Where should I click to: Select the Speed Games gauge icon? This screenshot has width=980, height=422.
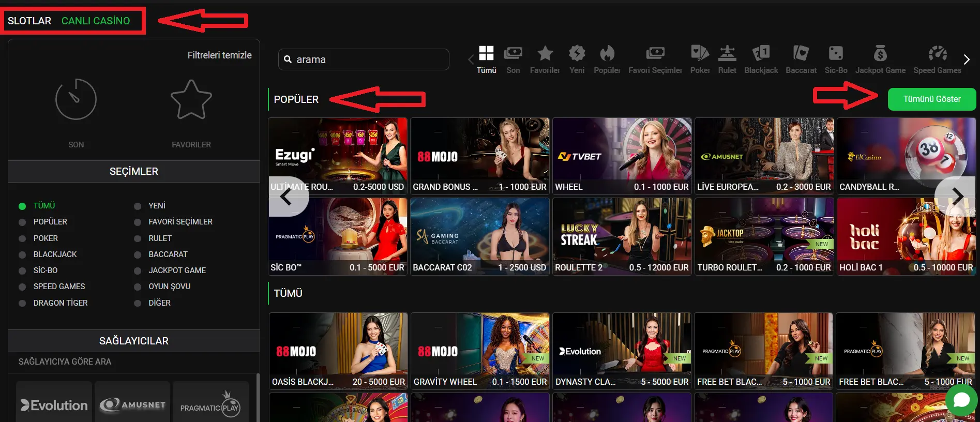point(937,53)
